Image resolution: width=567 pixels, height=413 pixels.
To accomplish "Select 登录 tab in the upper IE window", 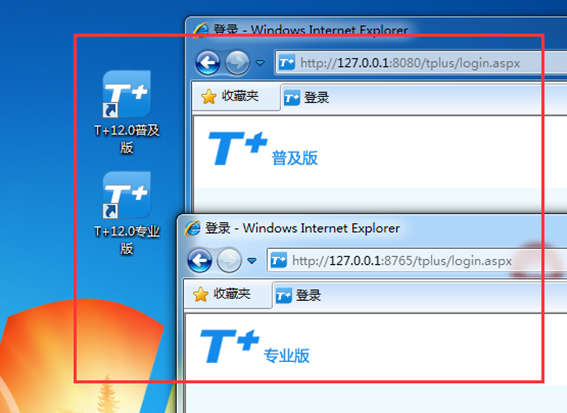I will pyautogui.click(x=306, y=98).
